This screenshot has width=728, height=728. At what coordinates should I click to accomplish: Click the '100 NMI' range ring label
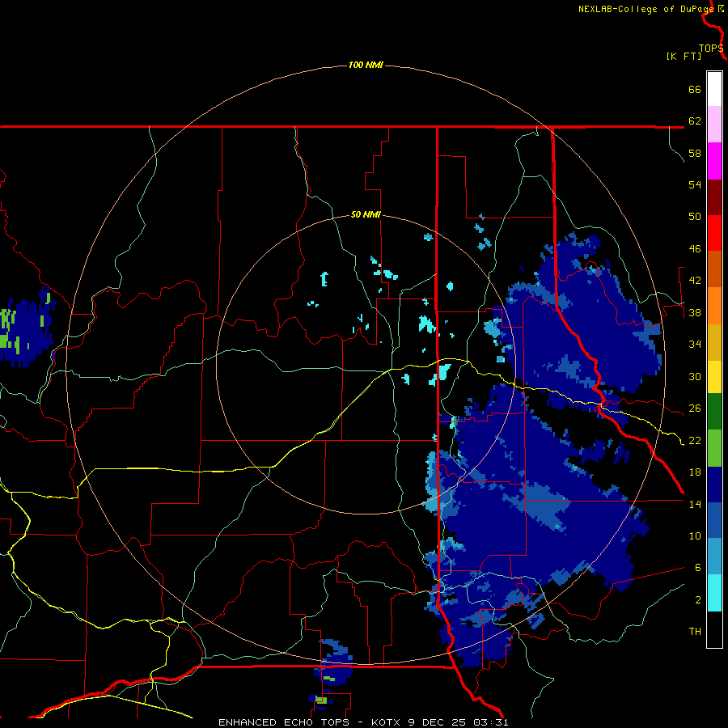(366, 65)
